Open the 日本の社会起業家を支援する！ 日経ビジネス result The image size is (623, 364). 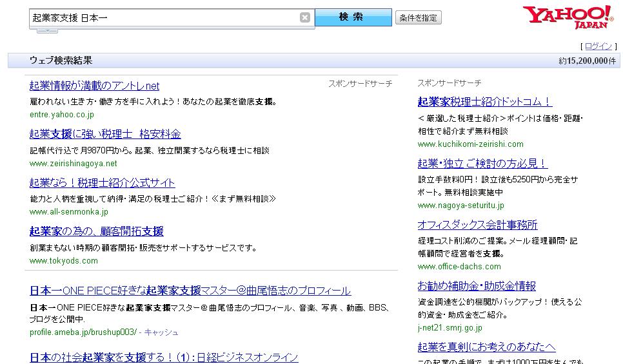[x=164, y=358]
